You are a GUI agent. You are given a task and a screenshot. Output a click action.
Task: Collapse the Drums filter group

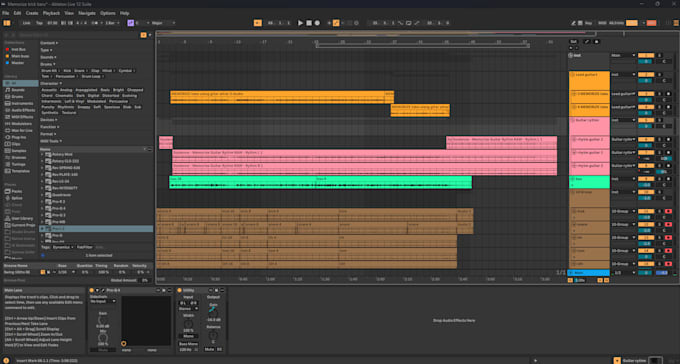tap(48, 64)
